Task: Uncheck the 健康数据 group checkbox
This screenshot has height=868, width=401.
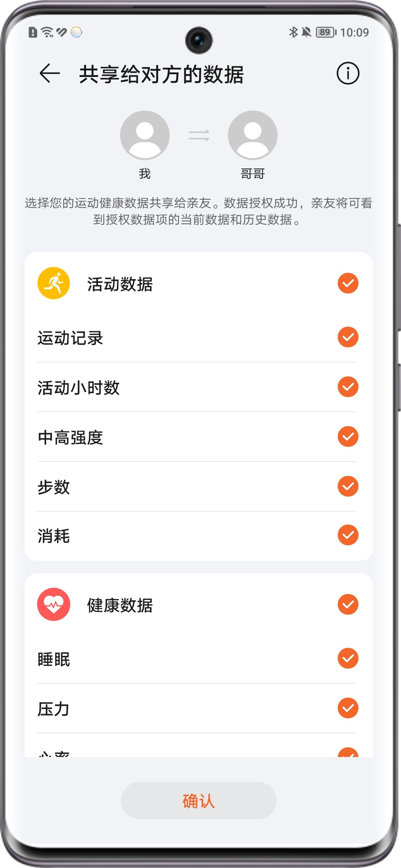Action: 348,604
